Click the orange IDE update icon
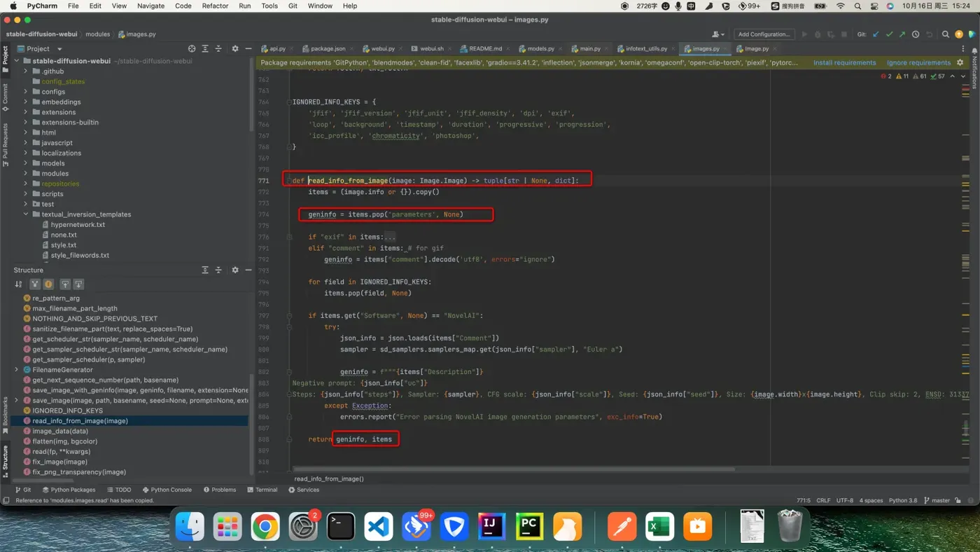 [x=959, y=34]
